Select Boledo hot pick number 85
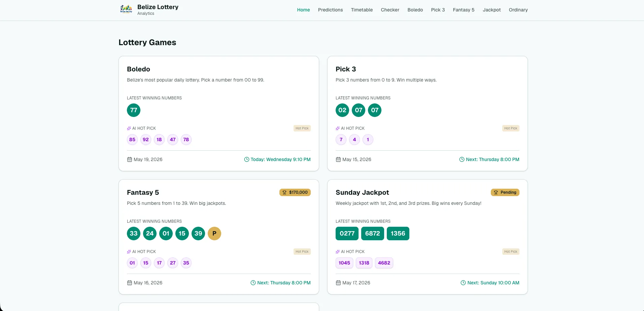This screenshot has height=311, width=644. 132,139
